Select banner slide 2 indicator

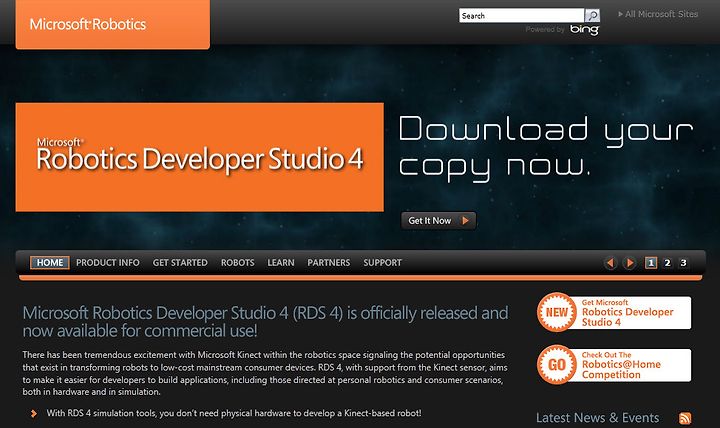point(667,263)
